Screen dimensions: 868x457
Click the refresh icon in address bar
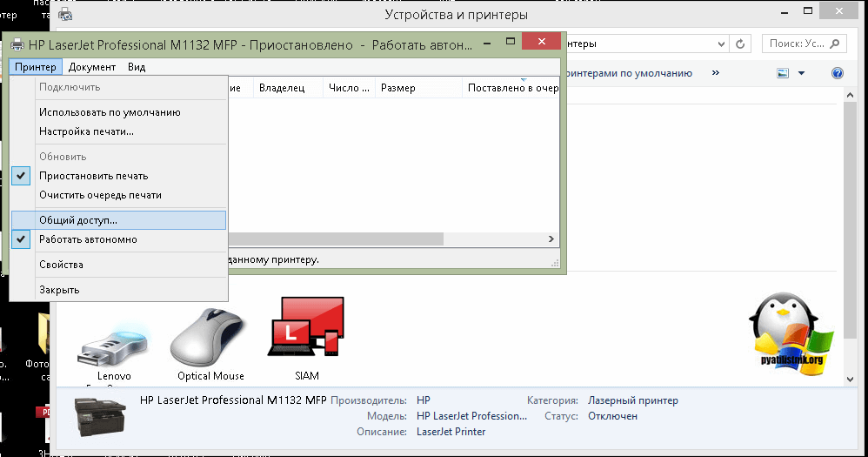click(x=741, y=44)
